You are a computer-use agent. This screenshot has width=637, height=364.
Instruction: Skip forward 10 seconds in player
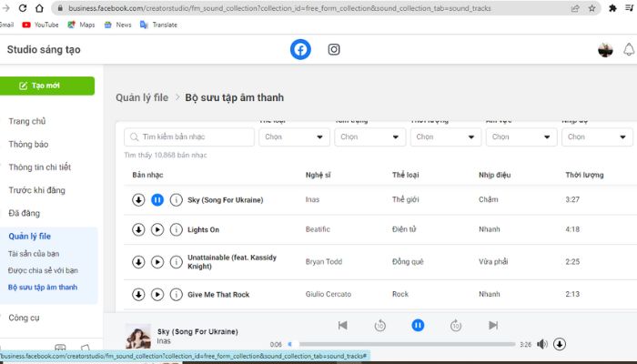[x=456, y=326]
